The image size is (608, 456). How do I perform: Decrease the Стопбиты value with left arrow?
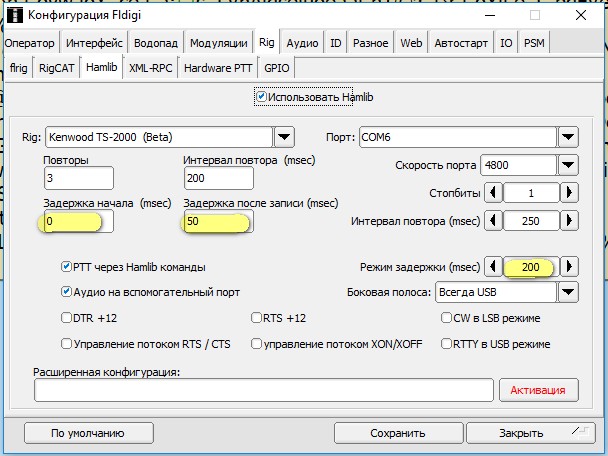tap(492, 192)
